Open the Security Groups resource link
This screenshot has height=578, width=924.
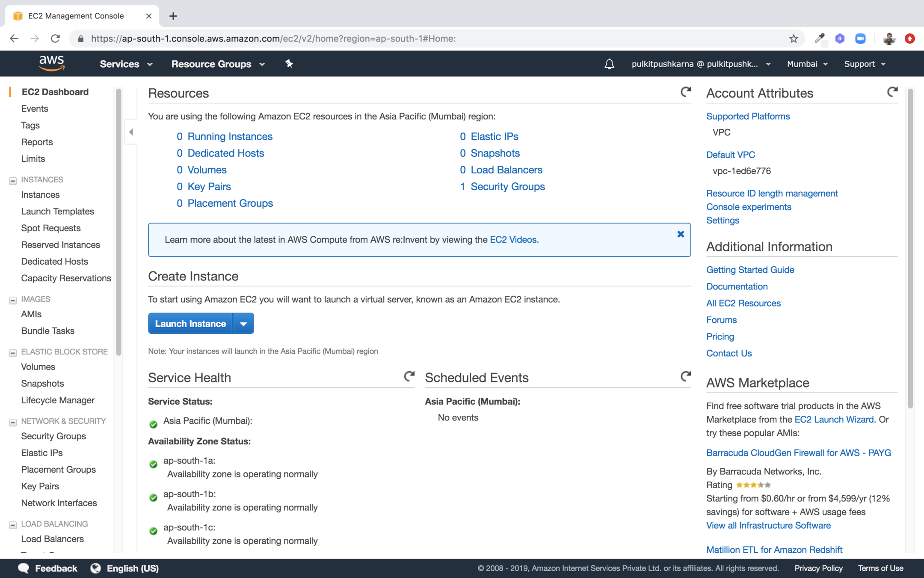coord(508,186)
